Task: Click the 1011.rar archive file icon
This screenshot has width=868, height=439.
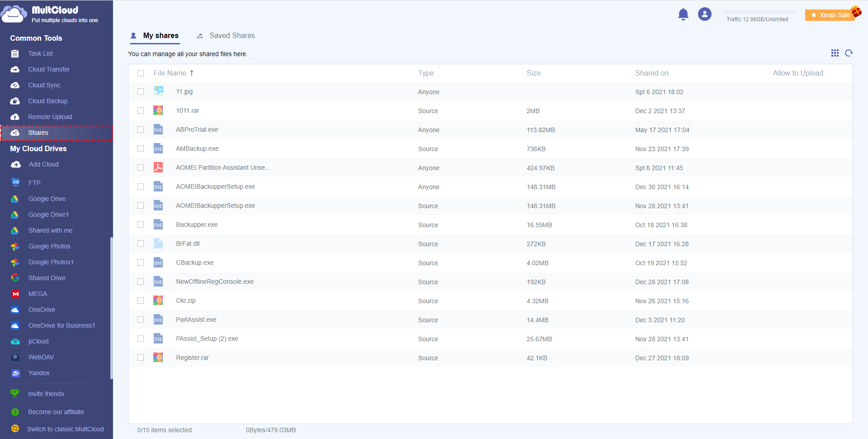Action: point(158,110)
